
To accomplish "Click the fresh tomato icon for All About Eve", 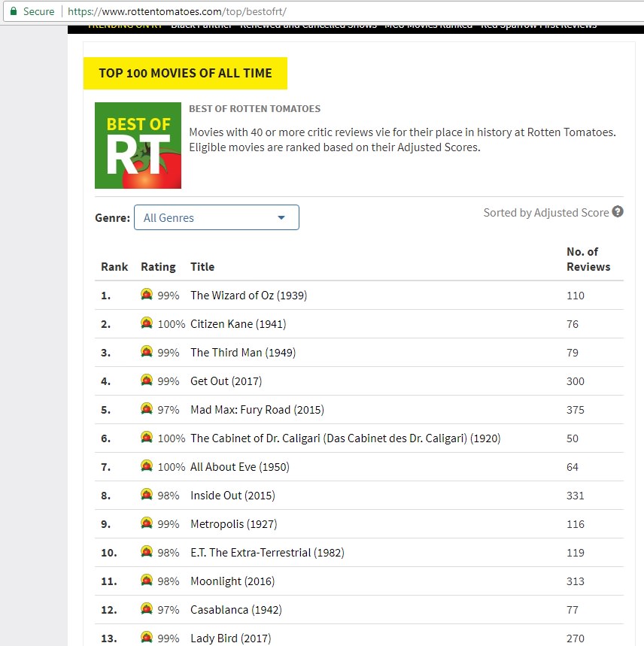I will pos(147,466).
